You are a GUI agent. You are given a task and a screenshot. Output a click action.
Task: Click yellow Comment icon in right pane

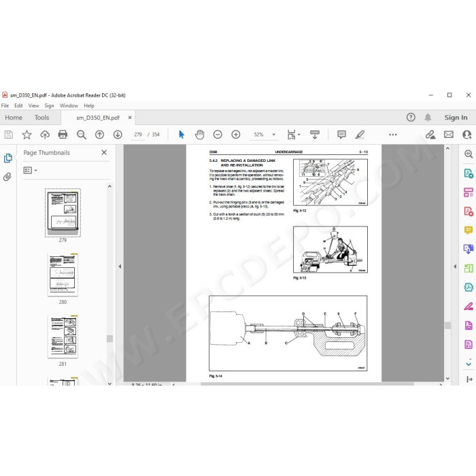469,230
